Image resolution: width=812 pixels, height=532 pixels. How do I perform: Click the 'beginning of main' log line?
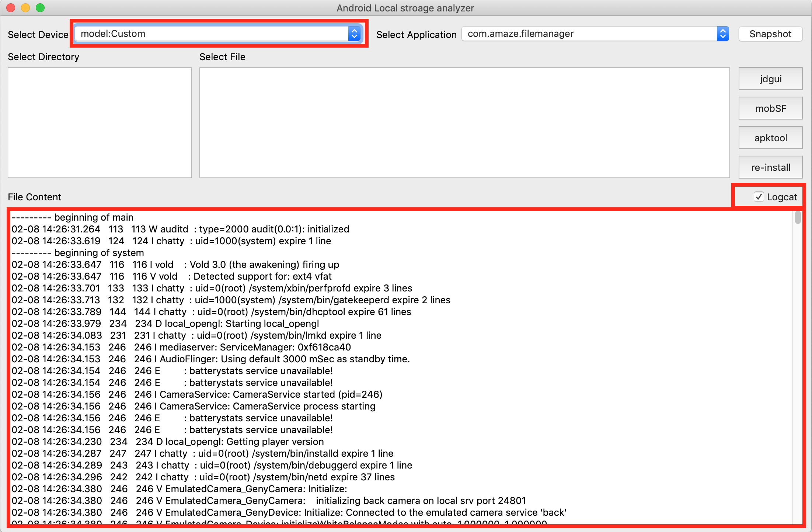point(94,217)
